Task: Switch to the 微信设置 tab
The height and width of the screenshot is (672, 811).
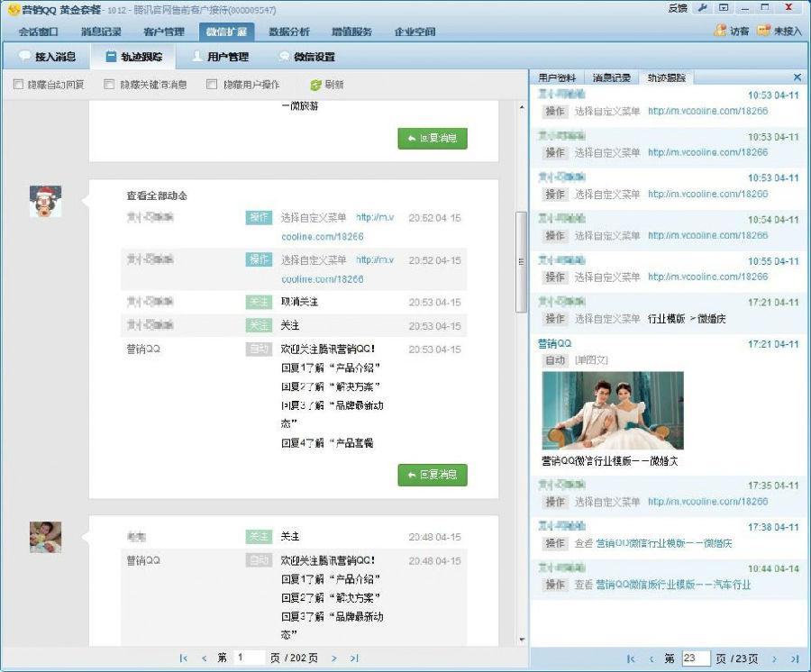Action: tap(306, 57)
